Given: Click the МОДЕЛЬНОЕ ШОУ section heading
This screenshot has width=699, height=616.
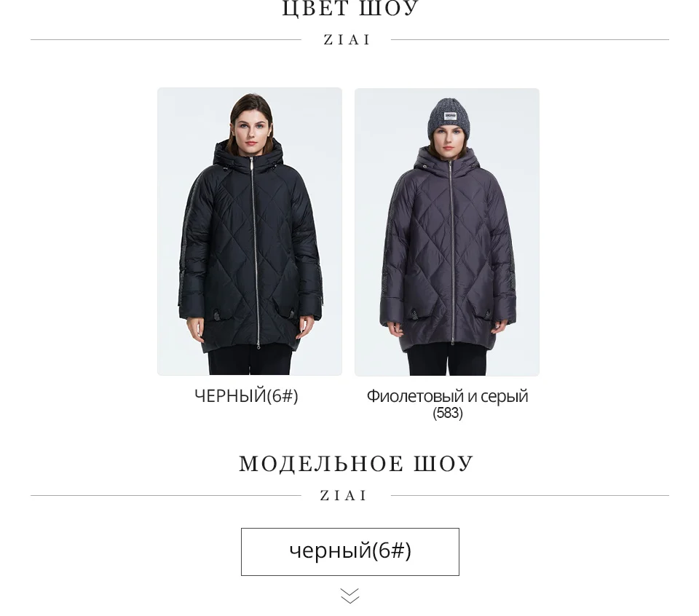Looking at the screenshot, I should click(356, 464).
